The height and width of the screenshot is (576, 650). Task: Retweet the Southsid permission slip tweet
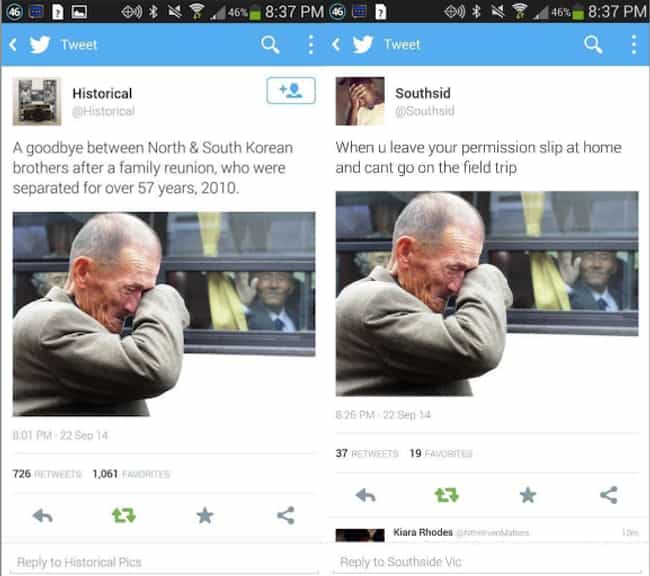point(446,495)
